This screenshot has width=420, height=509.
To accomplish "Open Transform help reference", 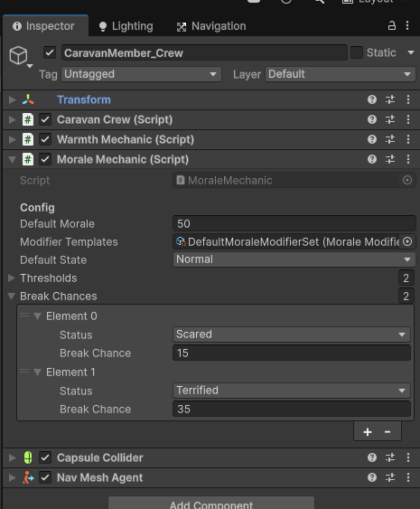I will tap(372, 99).
